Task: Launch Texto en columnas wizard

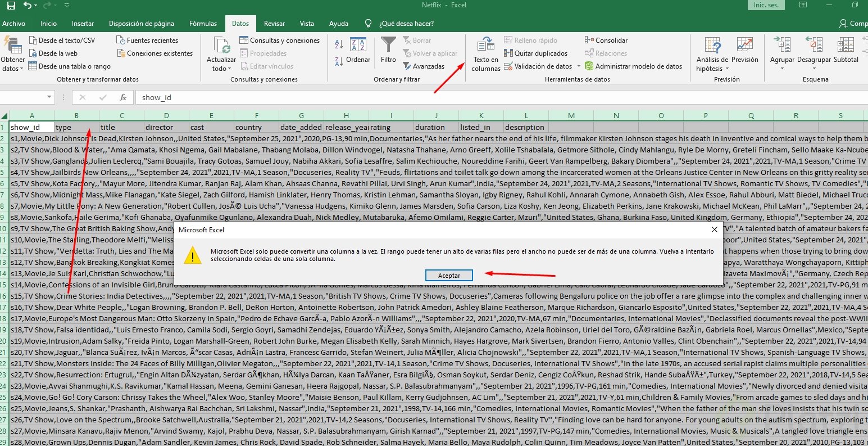Action: pos(485,54)
